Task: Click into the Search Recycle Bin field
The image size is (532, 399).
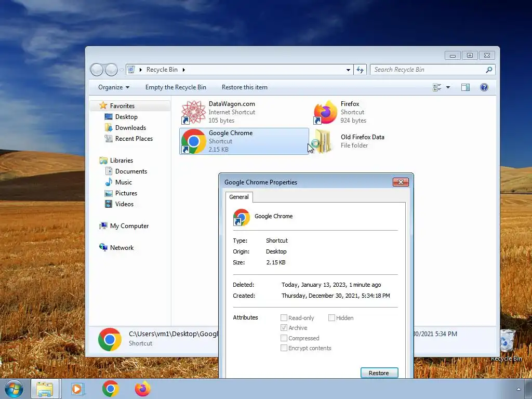Action: click(428, 70)
